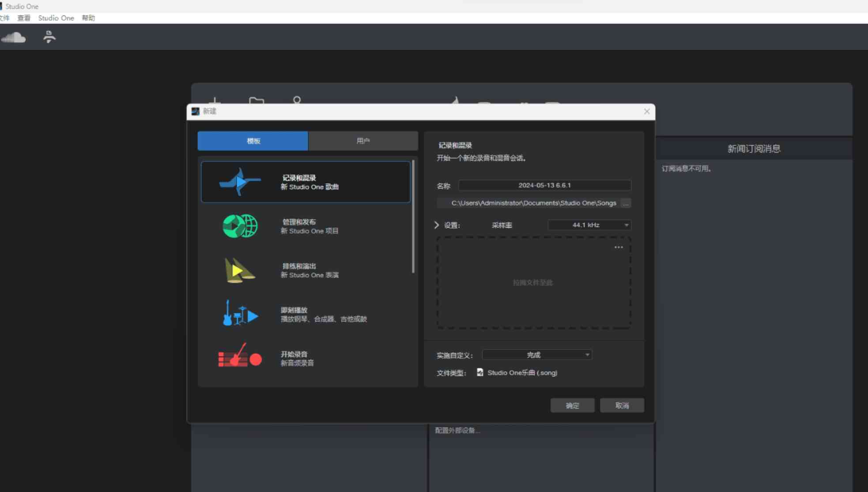The height and width of the screenshot is (492, 868).
Task: Click the 名称 input field
Action: click(545, 185)
